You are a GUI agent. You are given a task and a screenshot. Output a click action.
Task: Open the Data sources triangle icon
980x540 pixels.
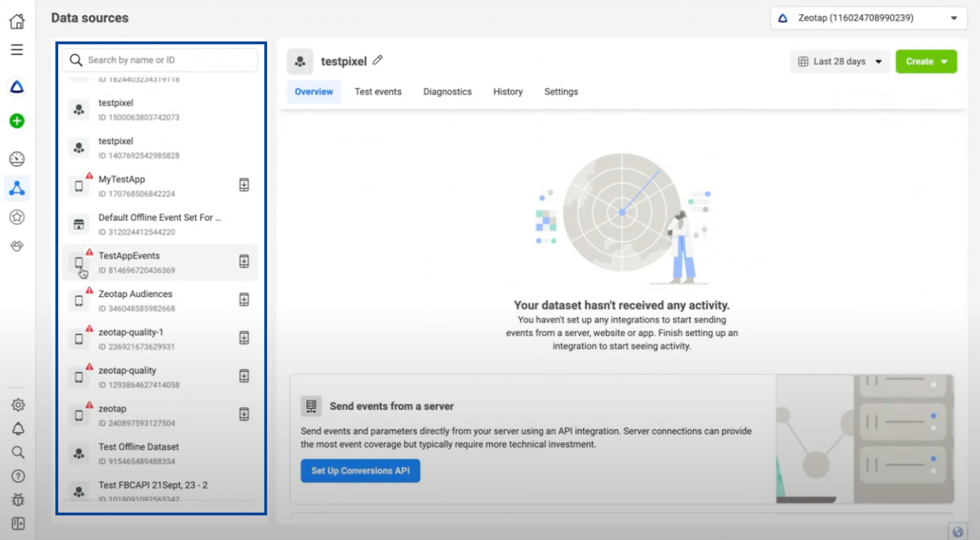17,188
